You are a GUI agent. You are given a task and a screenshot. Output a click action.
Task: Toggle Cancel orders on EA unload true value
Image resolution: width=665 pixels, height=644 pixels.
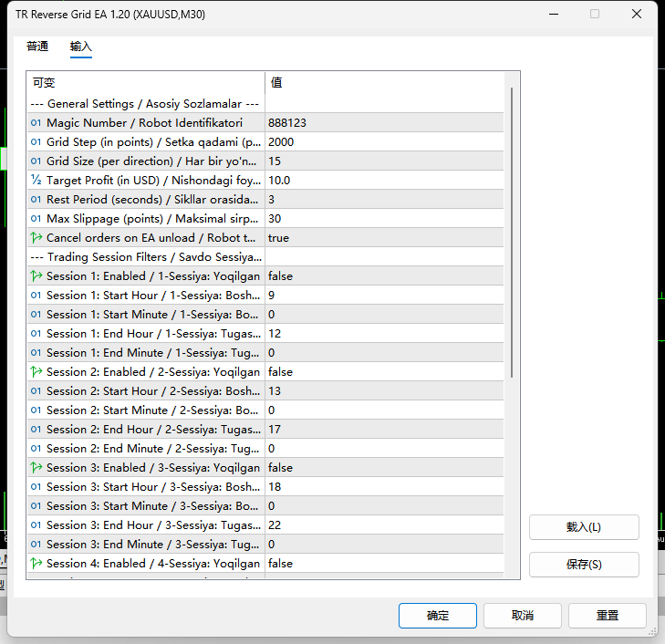(384, 238)
